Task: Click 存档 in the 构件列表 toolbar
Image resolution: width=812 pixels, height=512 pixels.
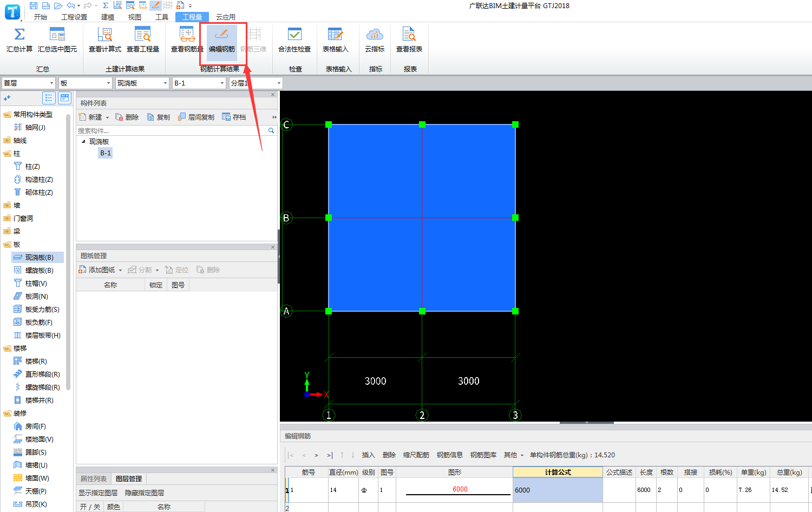Action: click(234, 117)
